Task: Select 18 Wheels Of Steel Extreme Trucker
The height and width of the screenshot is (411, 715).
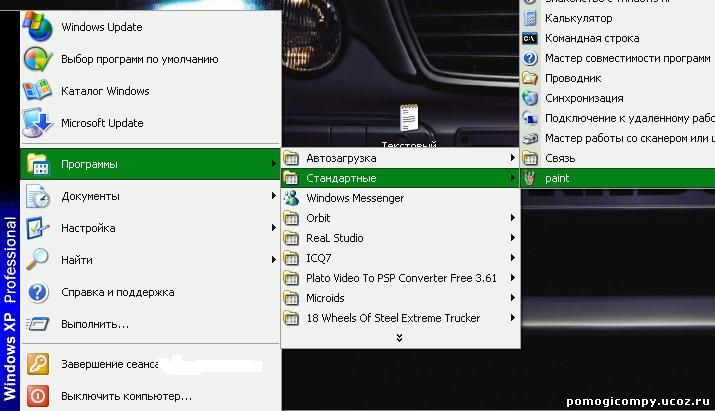Action: 400,318
